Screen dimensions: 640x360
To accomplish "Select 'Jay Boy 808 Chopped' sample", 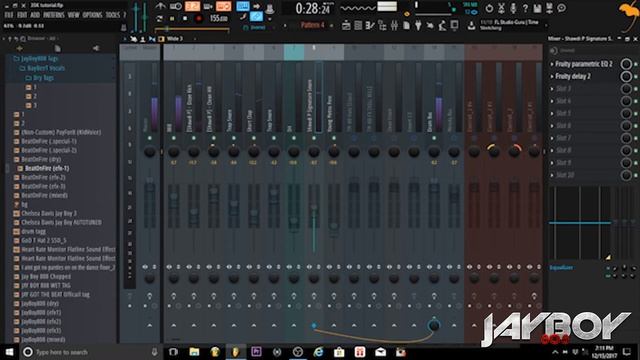I will [46, 276].
